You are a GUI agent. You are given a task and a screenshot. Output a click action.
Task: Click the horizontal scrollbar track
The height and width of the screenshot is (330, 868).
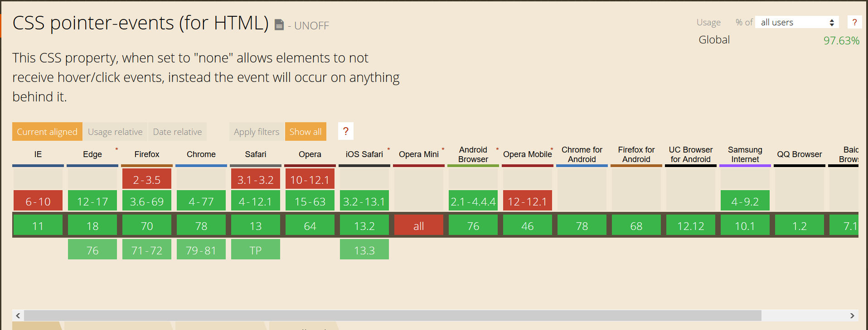pyautogui.click(x=435, y=316)
